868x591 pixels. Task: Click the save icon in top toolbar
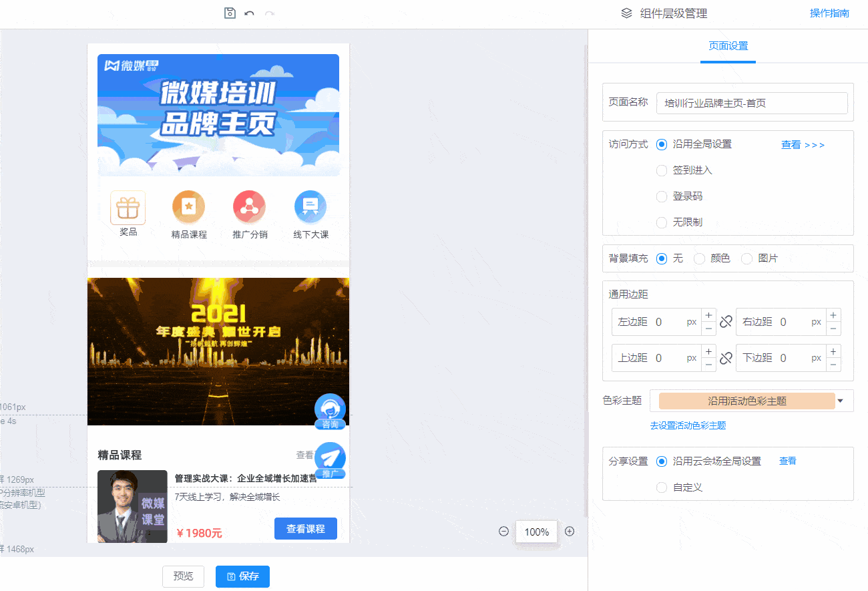point(230,13)
